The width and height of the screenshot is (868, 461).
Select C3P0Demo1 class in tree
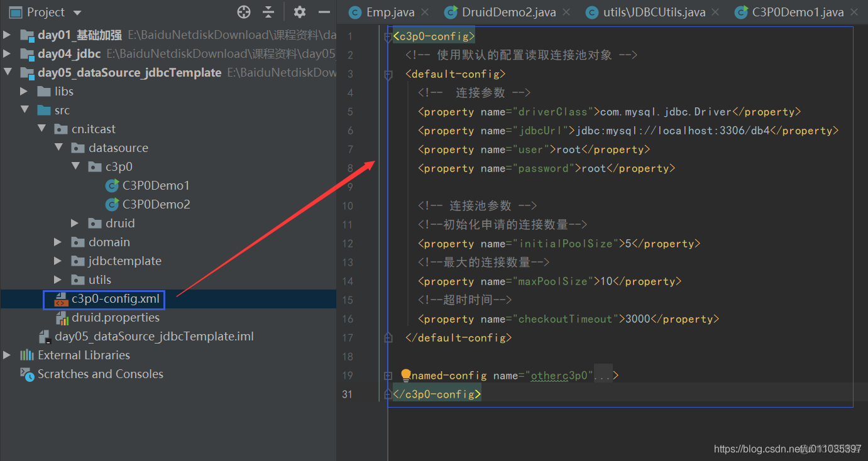[x=156, y=186]
